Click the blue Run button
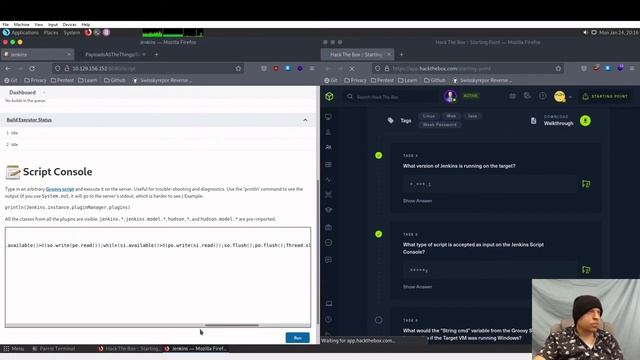This screenshot has height=360, width=640. [x=298, y=338]
